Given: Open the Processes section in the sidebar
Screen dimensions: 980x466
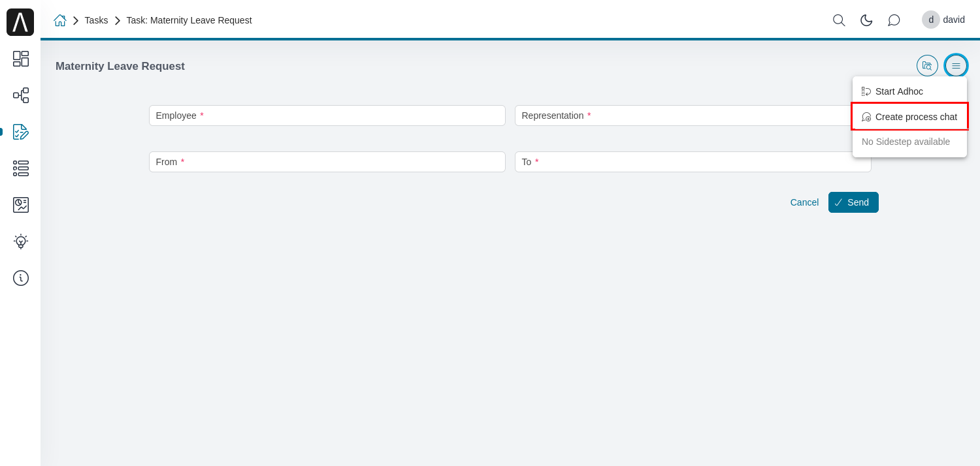Looking at the screenshot, I should (x=20, y=95).
